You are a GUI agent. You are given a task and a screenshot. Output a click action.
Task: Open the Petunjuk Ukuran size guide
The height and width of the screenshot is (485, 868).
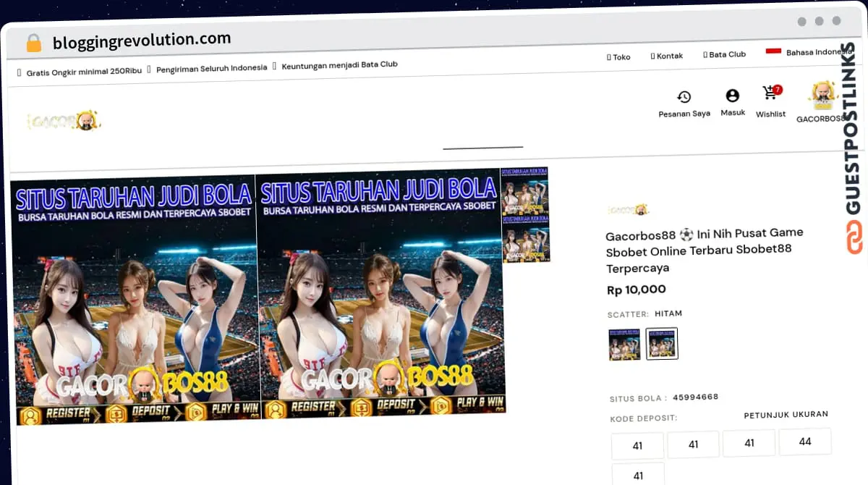tap(786, 415)
